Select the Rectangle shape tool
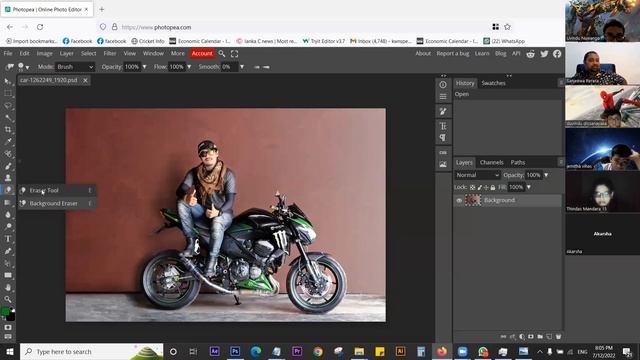Screen dimensions: 640x360 (x=8, y=276)
